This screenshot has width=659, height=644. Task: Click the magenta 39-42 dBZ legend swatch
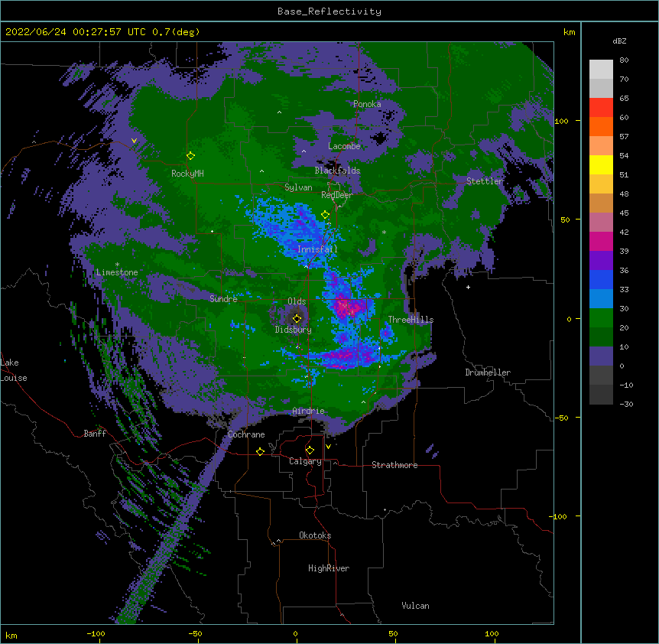coord(601,241)
